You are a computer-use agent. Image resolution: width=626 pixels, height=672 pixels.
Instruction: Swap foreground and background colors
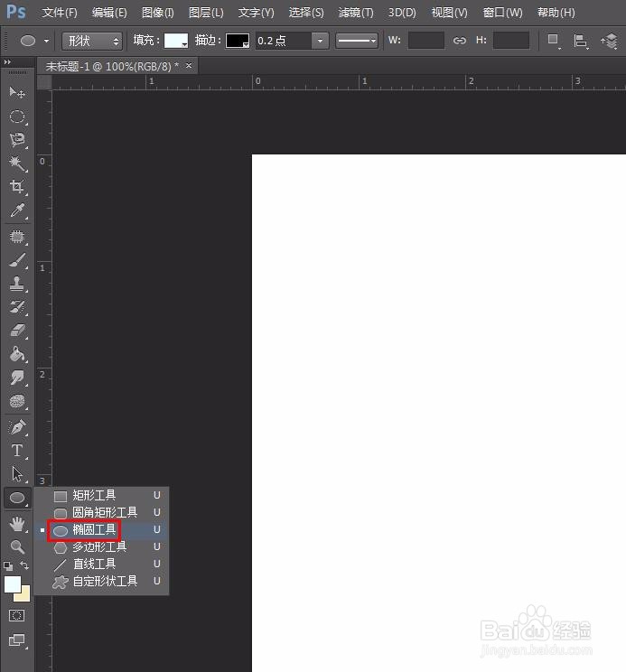(x=25, y=565)
